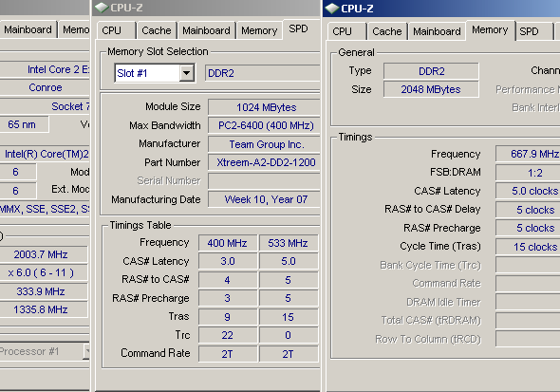Click Intel Core 2 processor name field
The height and width of the screenshot is (392, 560).
click(x=45, y=69)
